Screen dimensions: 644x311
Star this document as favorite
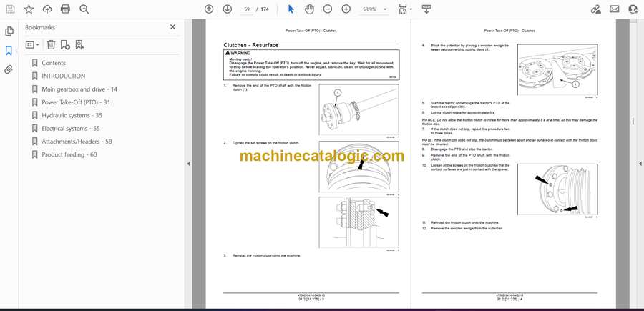click(29, 9)
